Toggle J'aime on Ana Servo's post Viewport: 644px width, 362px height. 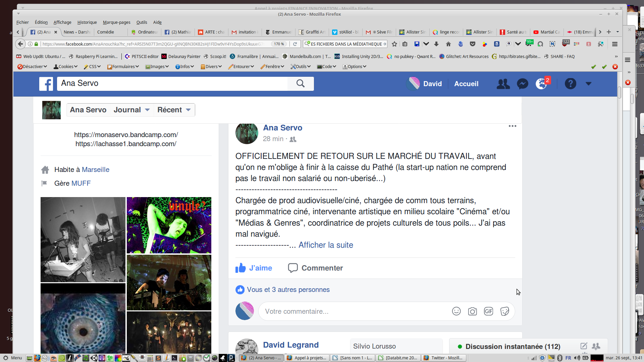(x=254, y=268)
